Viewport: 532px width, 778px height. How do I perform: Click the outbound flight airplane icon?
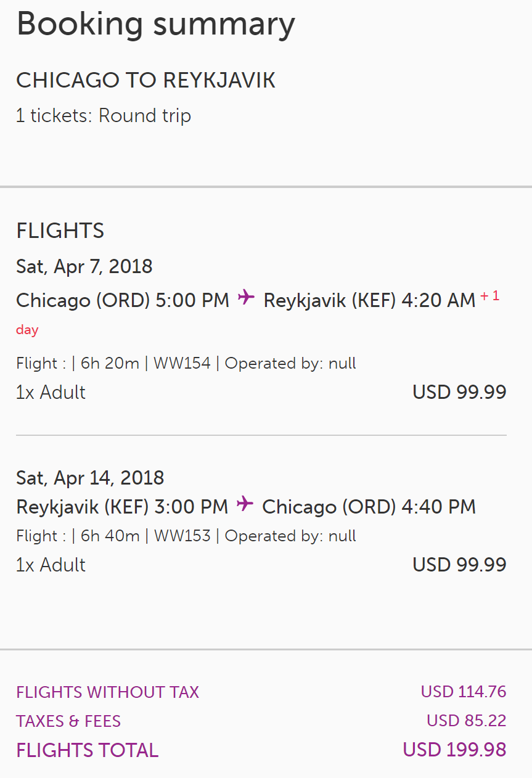246,298
